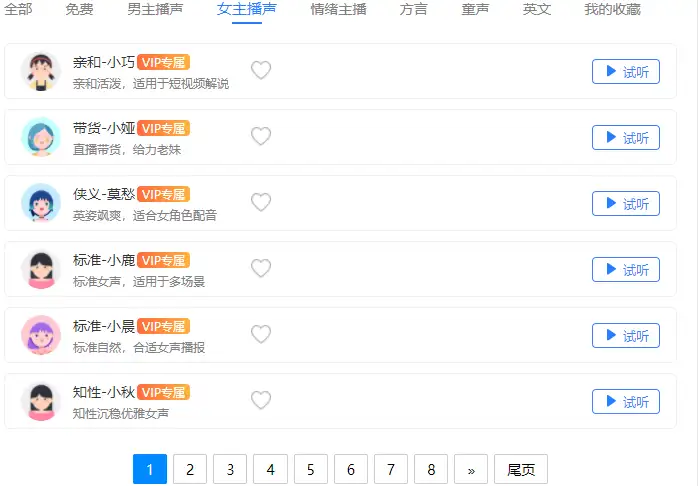Go to page 2 of results
The height and width of the screenshot is (486, 698).
click(x=190, y=469)
